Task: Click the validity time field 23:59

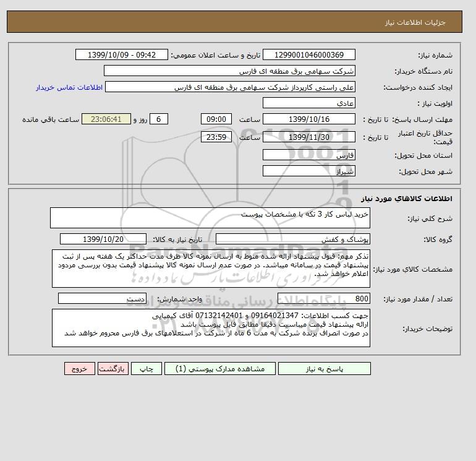Action: point(216,137)
